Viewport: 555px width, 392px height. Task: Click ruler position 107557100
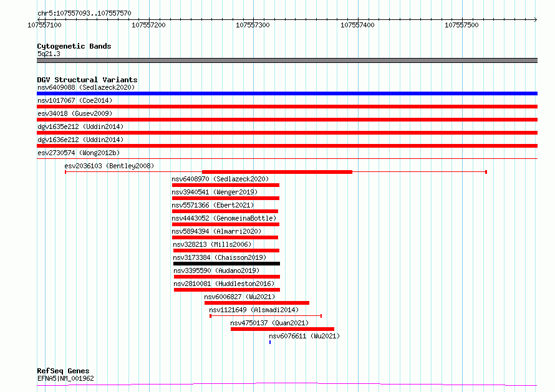(45, 25)
